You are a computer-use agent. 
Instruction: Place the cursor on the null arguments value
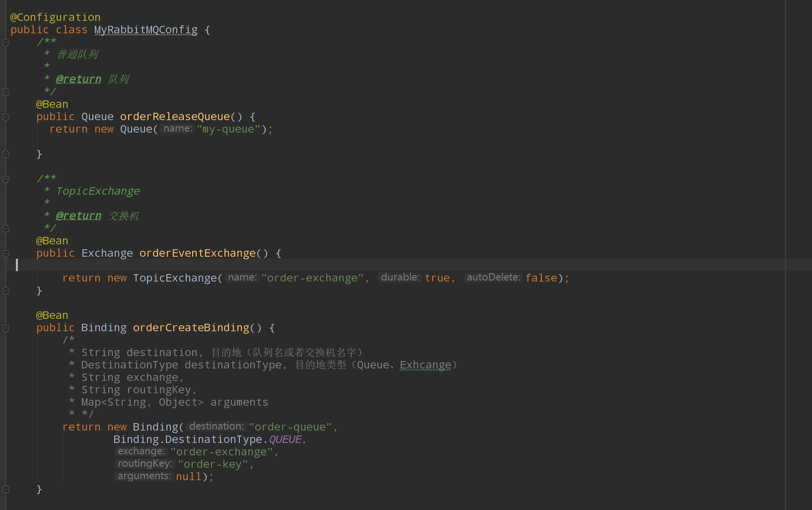(188, 476)
